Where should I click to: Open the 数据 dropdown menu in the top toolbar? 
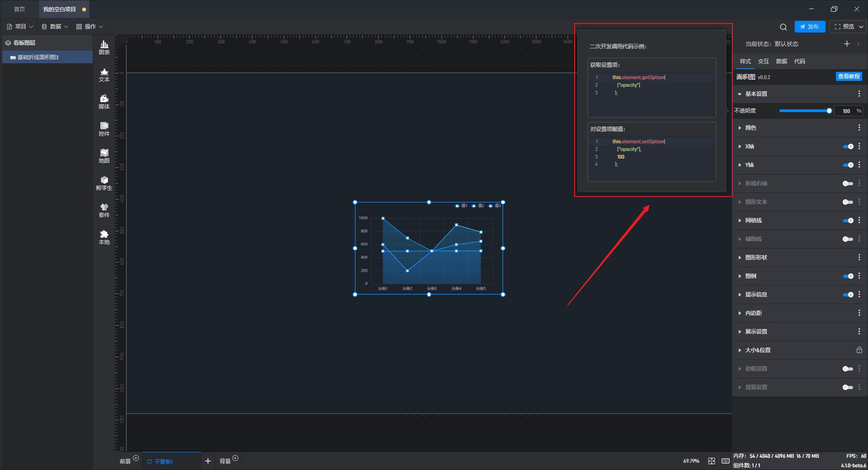(x=55, y=27)
